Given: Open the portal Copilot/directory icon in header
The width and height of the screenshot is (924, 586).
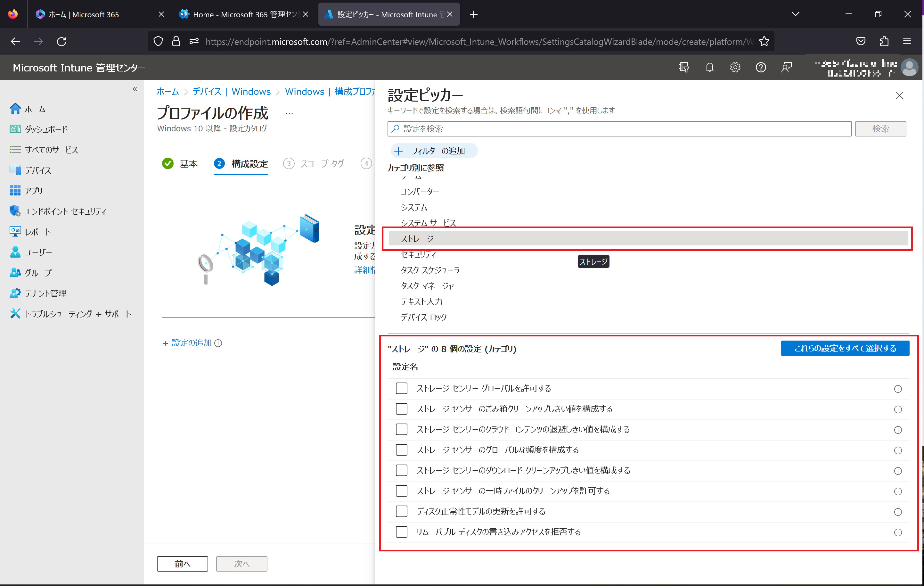Looking at the screenshot, I should [x=683, y=68].
